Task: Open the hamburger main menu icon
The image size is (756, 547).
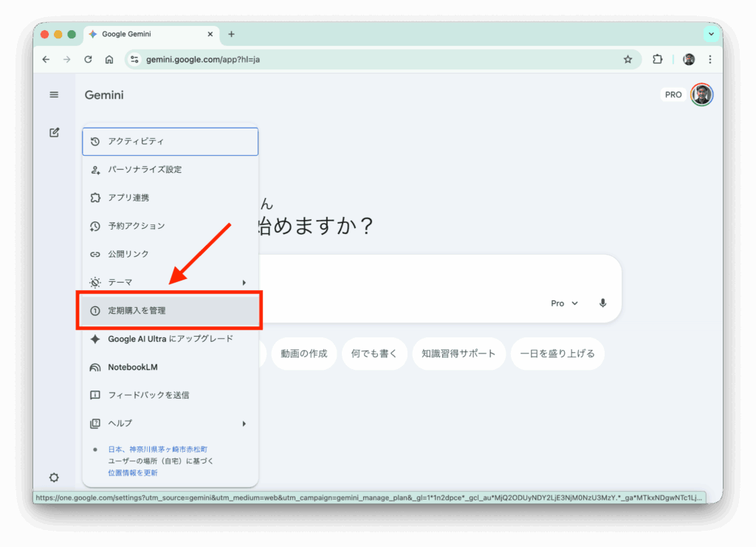Action: (54, 94)
